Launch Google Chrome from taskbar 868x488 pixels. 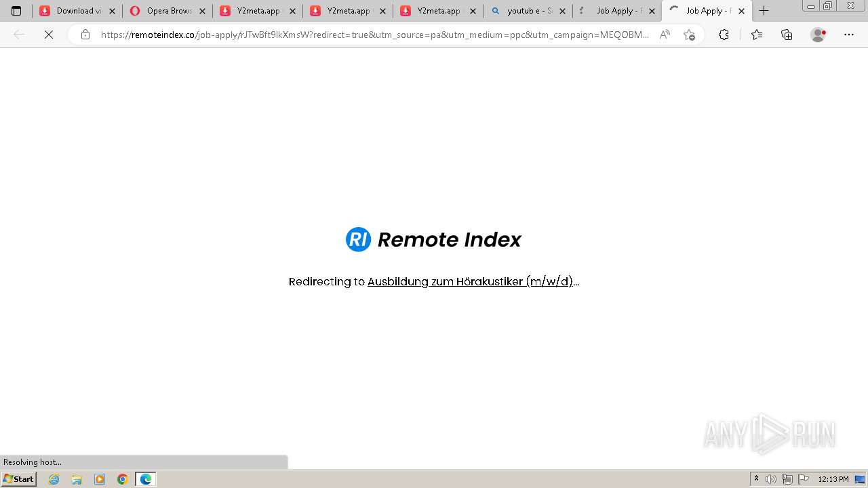[123, 479]
